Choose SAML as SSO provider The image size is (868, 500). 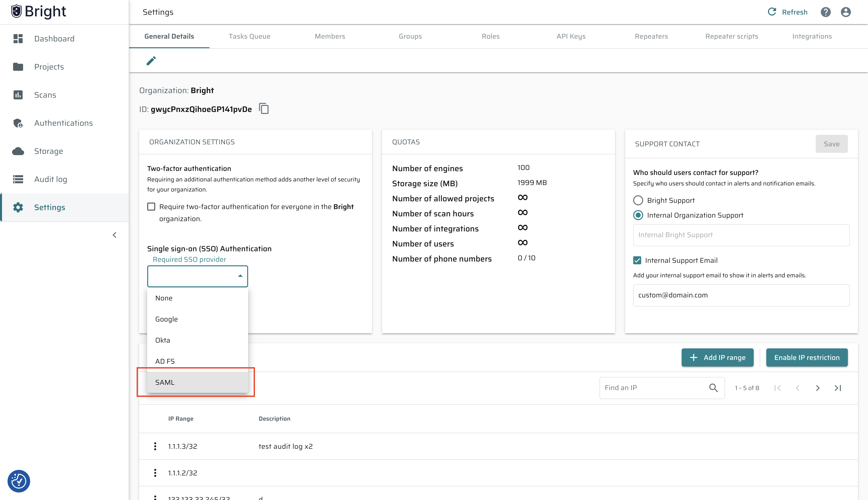coord(198,382)
